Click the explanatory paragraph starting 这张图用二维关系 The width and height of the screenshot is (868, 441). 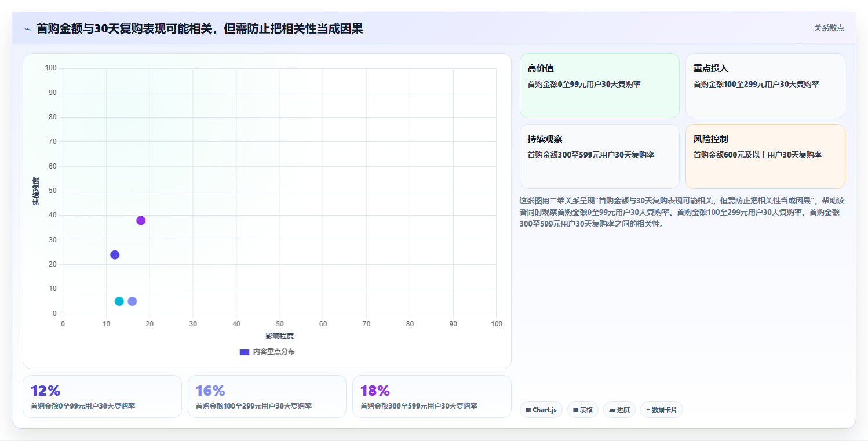click(x=682, y=212)
